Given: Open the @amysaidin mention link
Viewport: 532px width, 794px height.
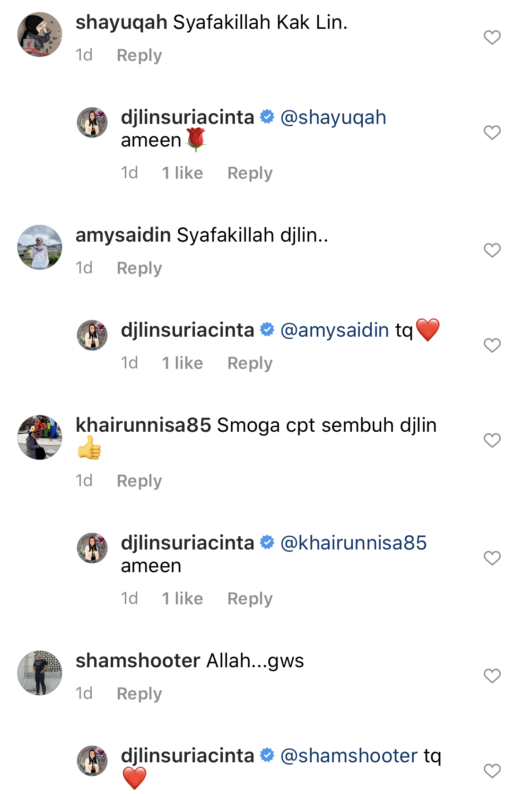Looking at the screenshot, I should pos(335,330).
